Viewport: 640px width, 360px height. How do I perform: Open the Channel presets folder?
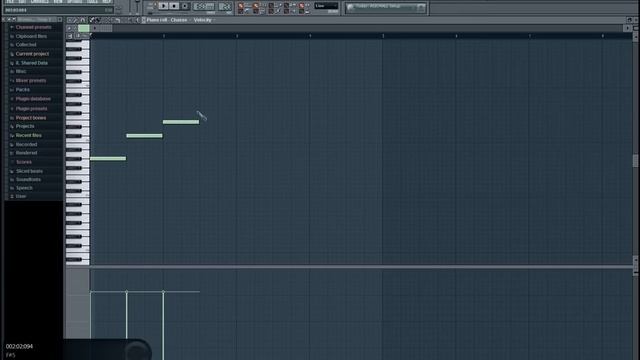pyautogui.click(x=33, y=27)
